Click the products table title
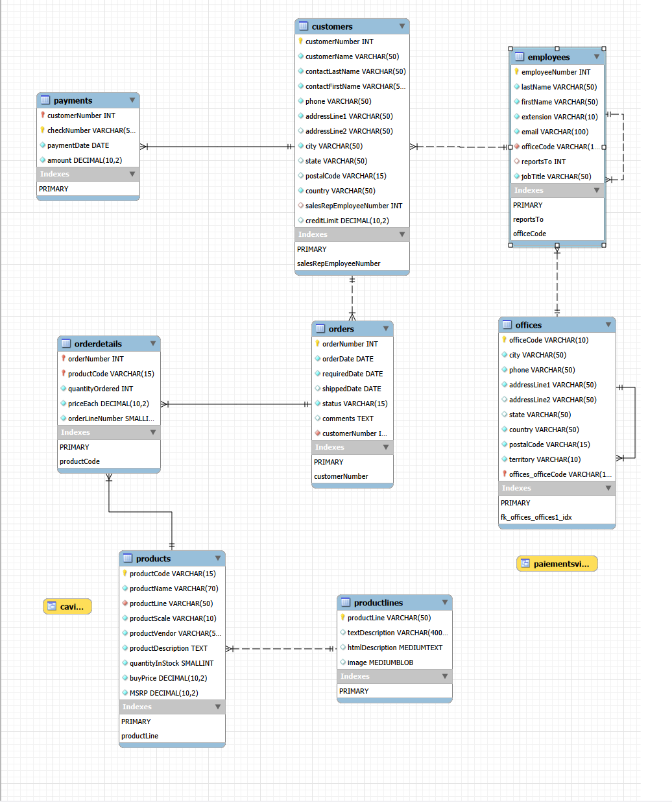 pos(153,559)
